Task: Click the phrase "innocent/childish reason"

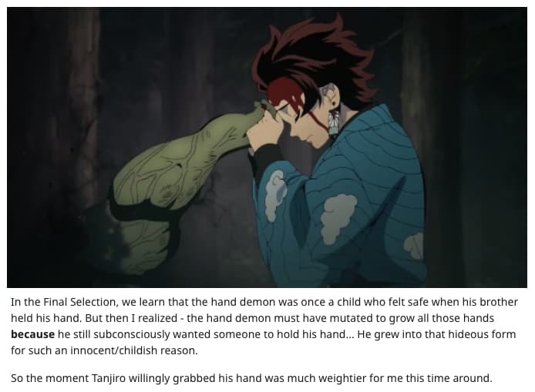Action: [x=134, y=350]
